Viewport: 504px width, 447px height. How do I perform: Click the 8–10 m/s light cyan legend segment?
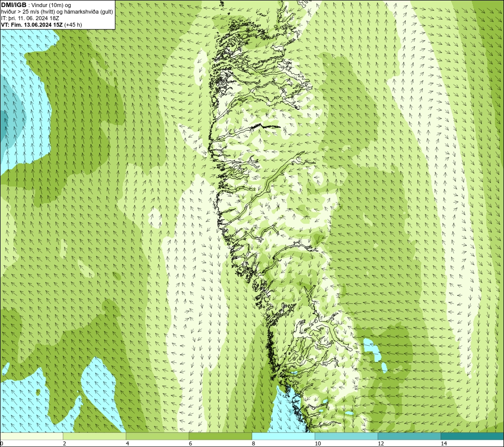coord(283,436)
